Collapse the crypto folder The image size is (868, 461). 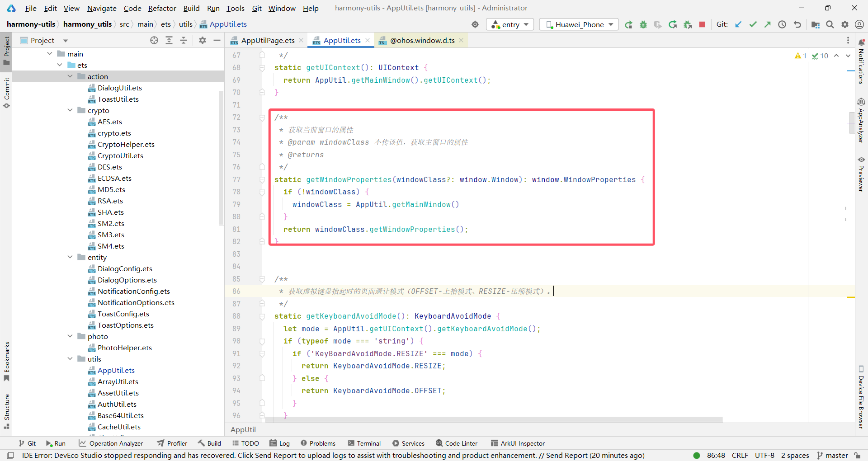pyautogui.click(x=70, y=110)
